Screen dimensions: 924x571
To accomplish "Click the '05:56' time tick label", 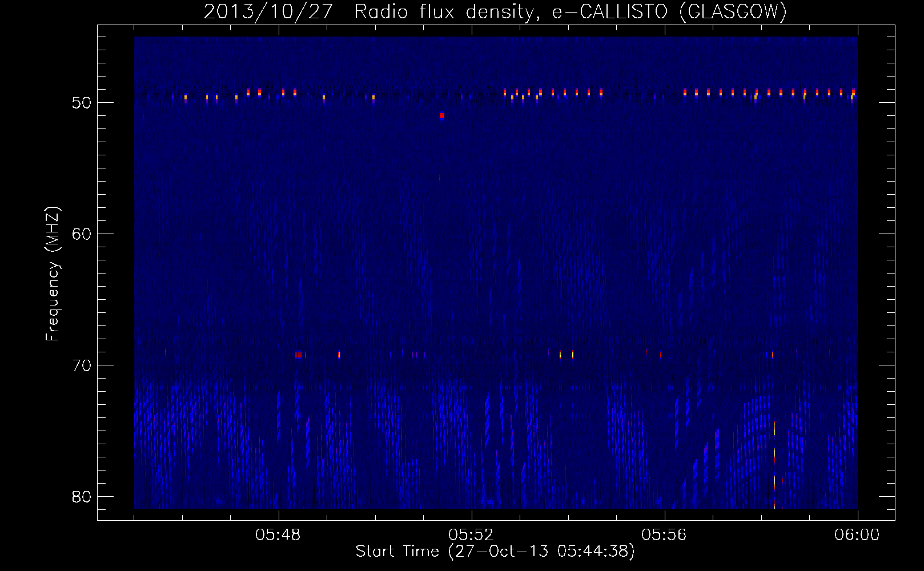I will pos(664,535).
